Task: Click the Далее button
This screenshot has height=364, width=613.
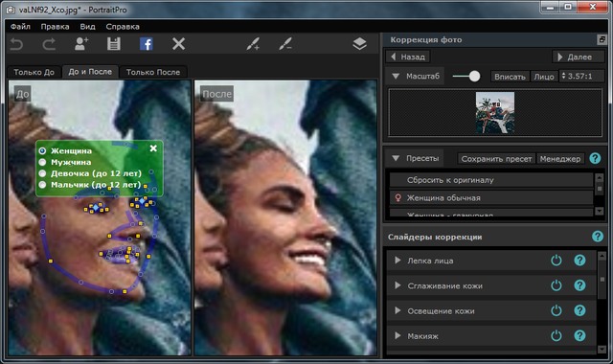Action: click(579, 57)
